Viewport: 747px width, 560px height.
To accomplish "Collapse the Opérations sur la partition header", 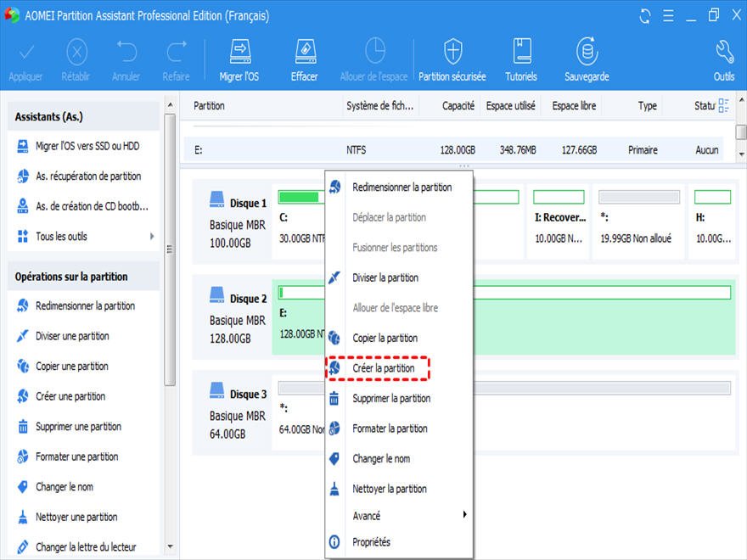I will [84, 277].
